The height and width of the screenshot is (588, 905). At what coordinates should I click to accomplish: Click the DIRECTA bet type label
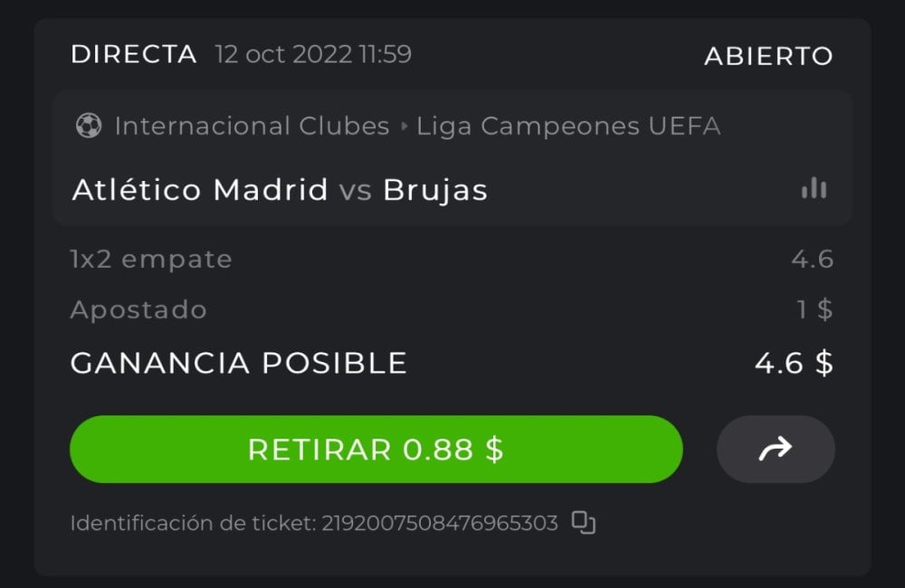[x=134, y=54]
